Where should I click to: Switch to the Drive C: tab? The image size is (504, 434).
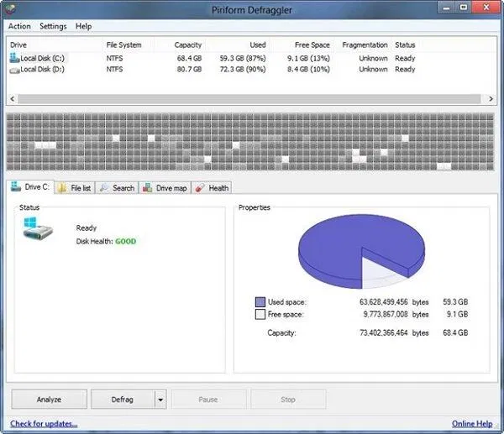point(30,187)
